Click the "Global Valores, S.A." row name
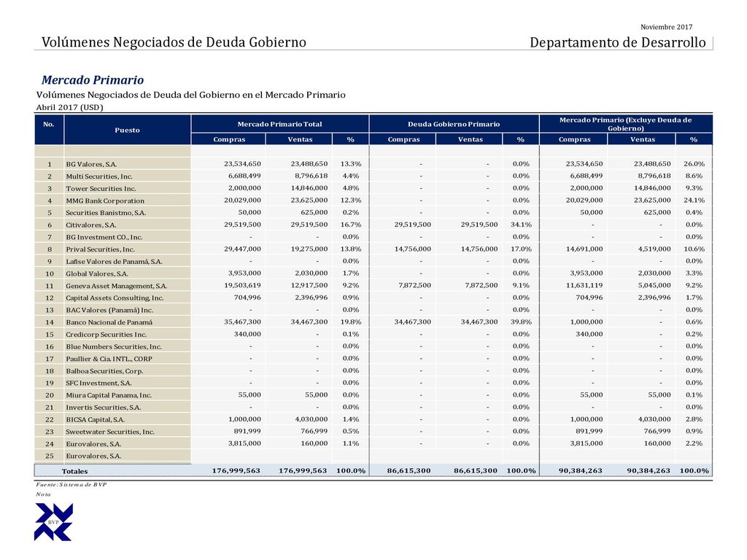Screen dimensions: 747x560 pos(97,274)
